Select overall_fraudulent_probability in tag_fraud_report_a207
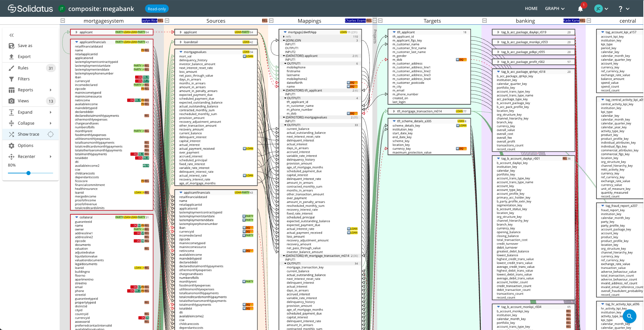The image size is (644, 330). click(x=622, y=291)
